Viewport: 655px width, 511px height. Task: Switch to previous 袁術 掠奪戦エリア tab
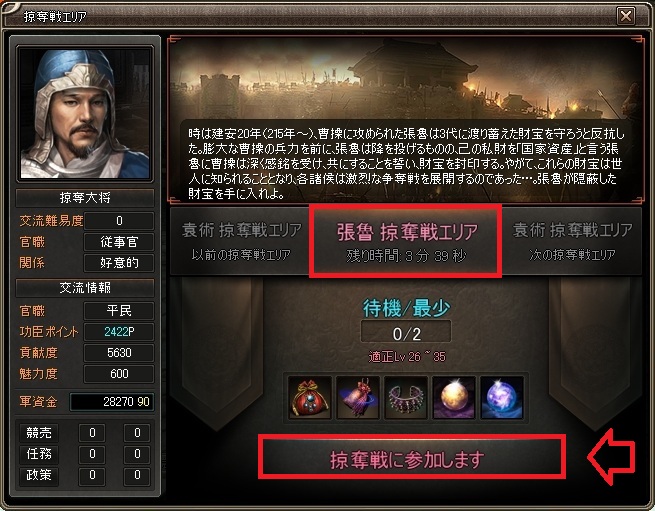click(x=241, y=241)
